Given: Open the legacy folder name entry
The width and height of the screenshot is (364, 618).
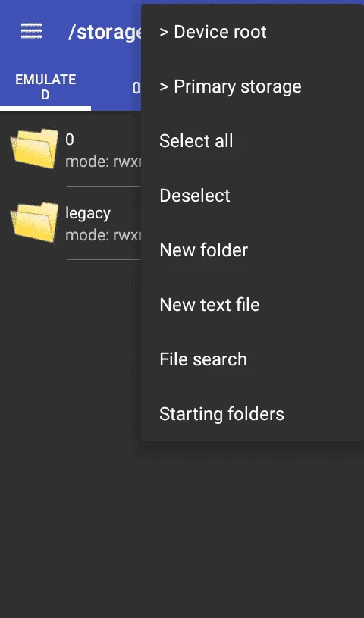Looking at the screenshot, I should (87, 213).
